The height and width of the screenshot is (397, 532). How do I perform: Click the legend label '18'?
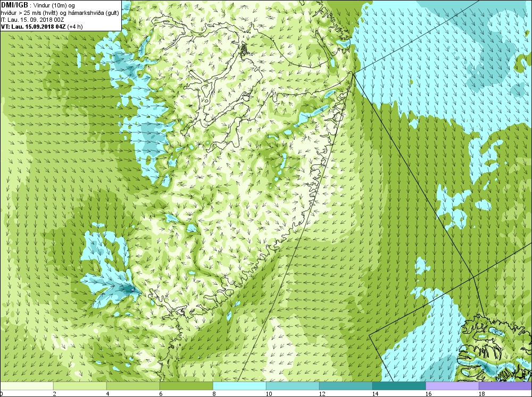click(x=481, y=394)
